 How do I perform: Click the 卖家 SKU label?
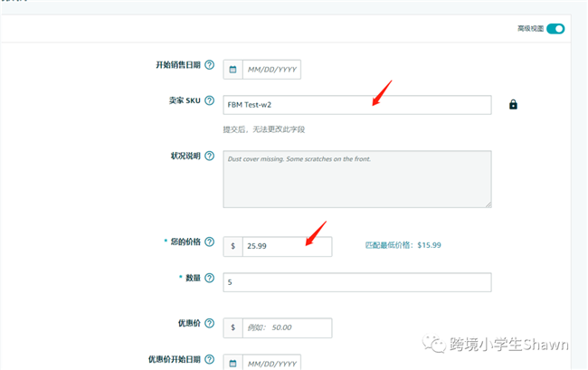tap(185, 100)
